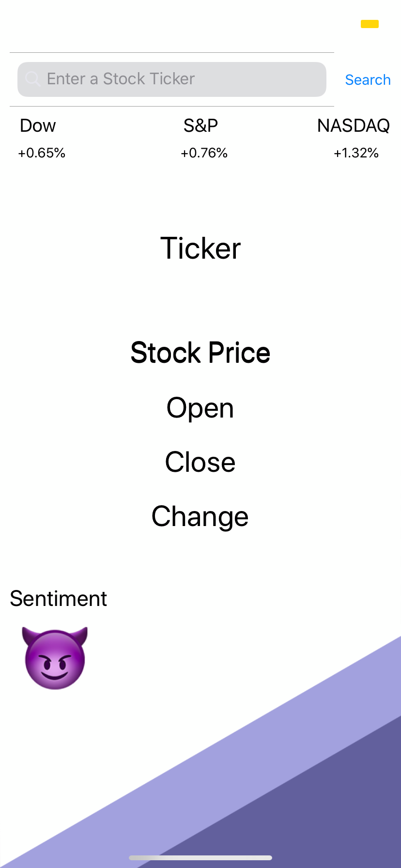This screenshot has width=401, height=868.
Task: Click the magnifying glass search icon
Action: (32, 79)
